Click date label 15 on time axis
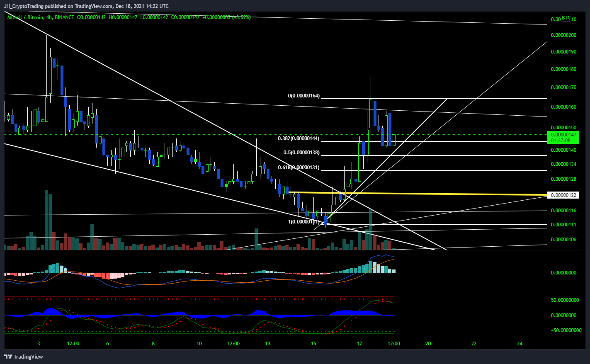Image resolution: width=590 pixels, height=364 pixels. [x=313, y=344]
